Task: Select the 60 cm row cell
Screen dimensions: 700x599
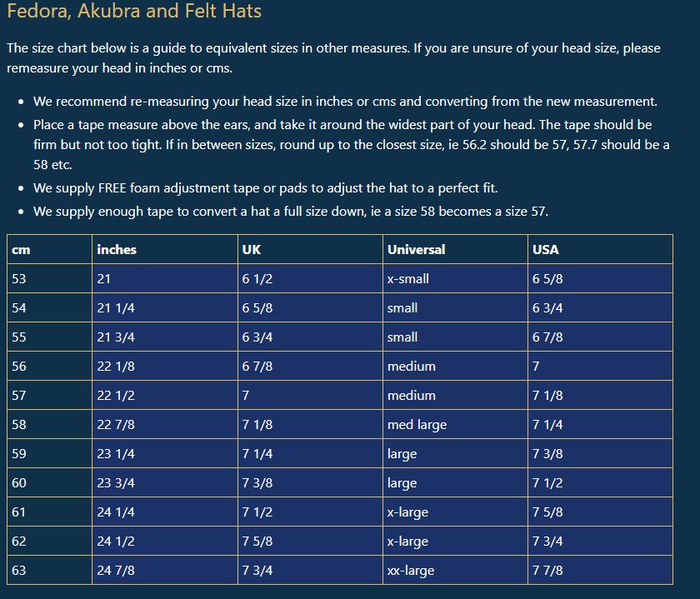Action: coord(49,482)
